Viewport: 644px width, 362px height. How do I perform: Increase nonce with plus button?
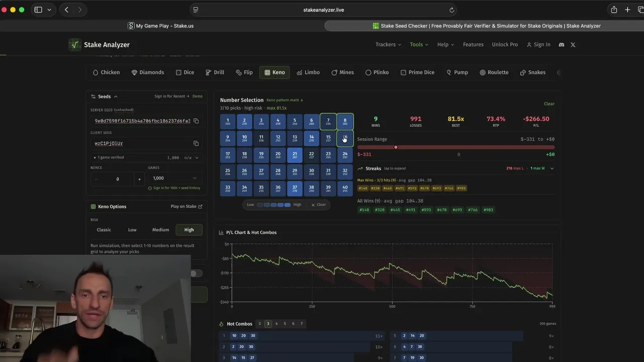click(139, 179)
